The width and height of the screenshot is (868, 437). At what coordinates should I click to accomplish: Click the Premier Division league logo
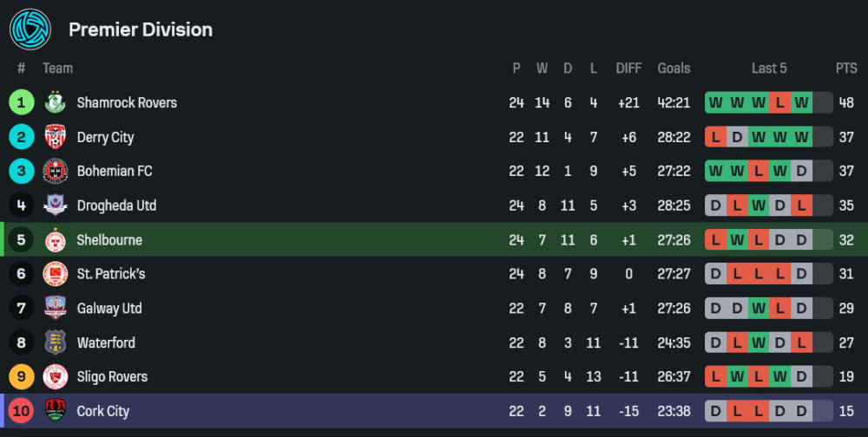(x=30, y=29)
